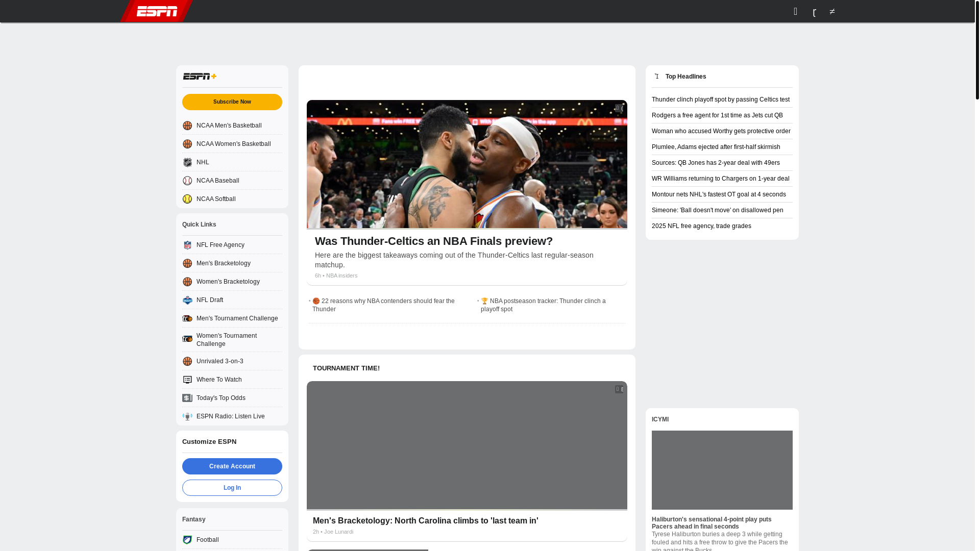The height and width of the screenshot is (551, 980).
Task: Select Women's Tournament Challenge link text
Action: [227, 340]
